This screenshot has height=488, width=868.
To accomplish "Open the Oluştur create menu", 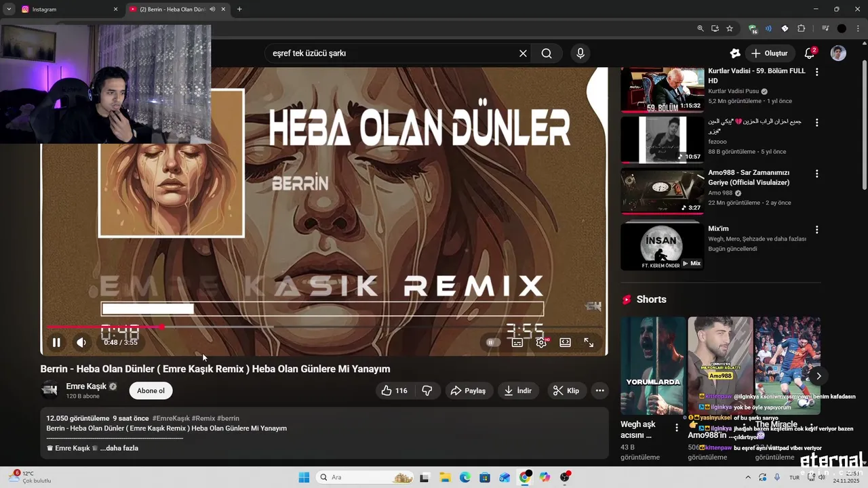I will coord(770,53).
